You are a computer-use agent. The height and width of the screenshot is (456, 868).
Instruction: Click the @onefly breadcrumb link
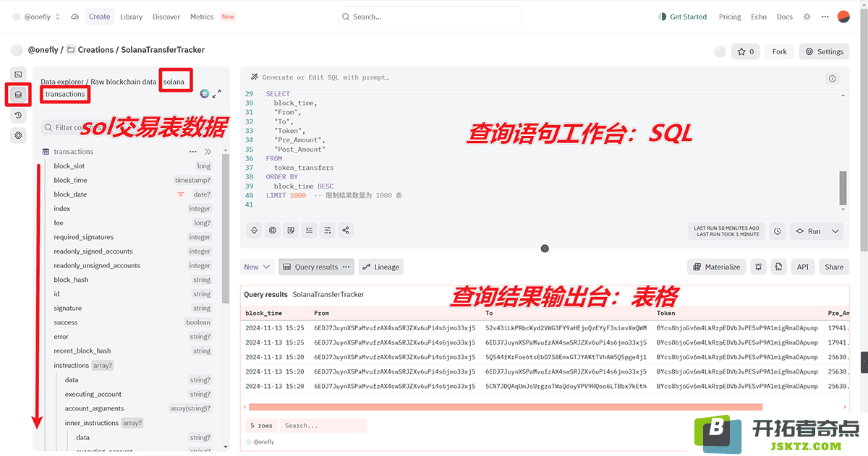tap(43, 50)
